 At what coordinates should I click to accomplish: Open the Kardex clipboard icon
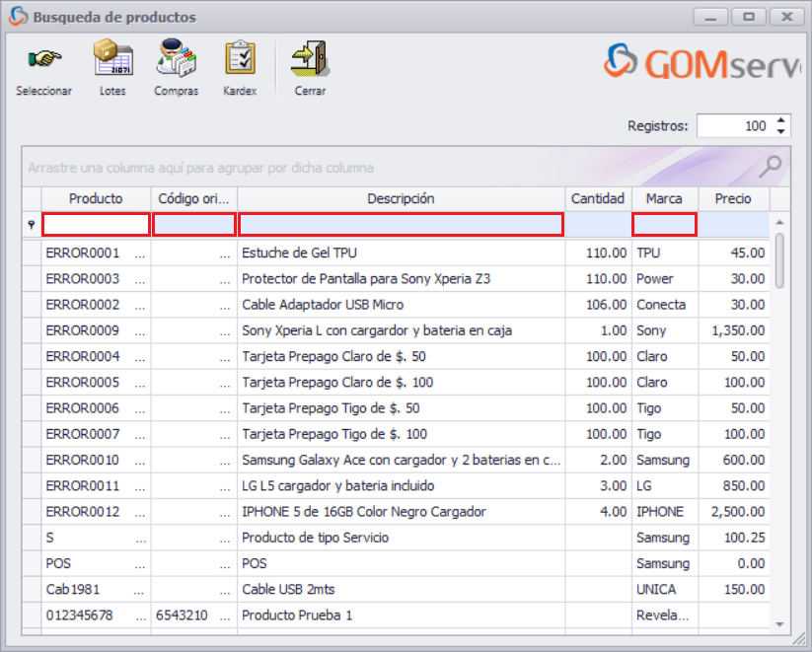239,59
